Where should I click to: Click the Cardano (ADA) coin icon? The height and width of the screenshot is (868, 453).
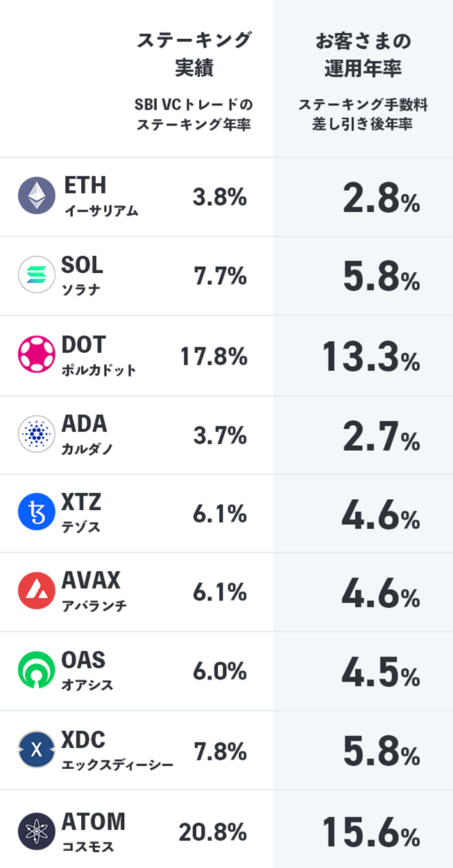point(36,434)
